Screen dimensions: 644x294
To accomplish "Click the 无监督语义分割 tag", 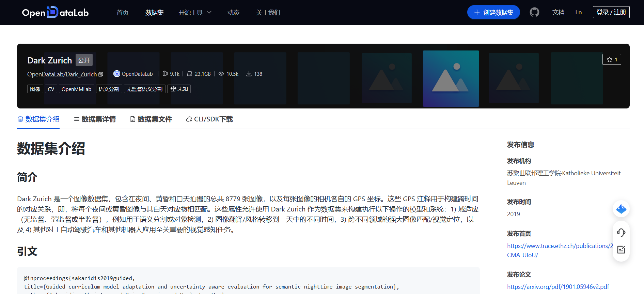I will click(x=145, y=89).
